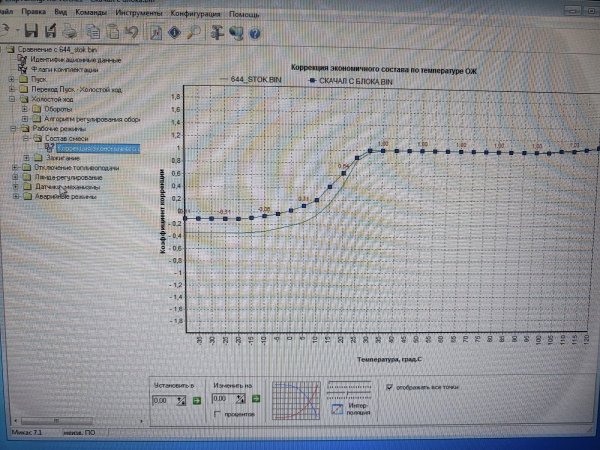The image size is (600, 450).
Task: Click the Print toolbar icon
Action: tap(71, 32)
